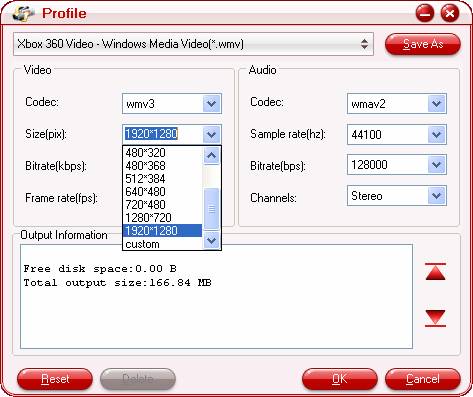Screen dimensions: 473x397
Task: Choose the custom size option
Action: click(x=162, y=244)
